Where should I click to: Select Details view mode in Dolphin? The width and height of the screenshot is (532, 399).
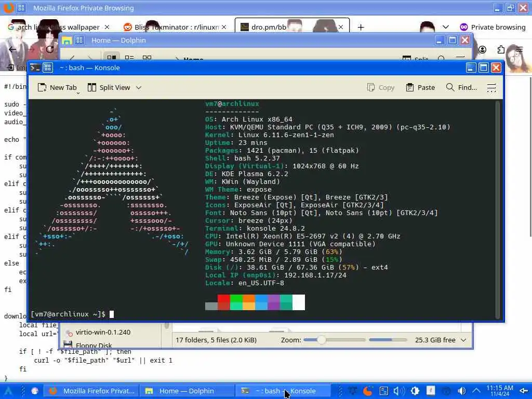(147, 57)
